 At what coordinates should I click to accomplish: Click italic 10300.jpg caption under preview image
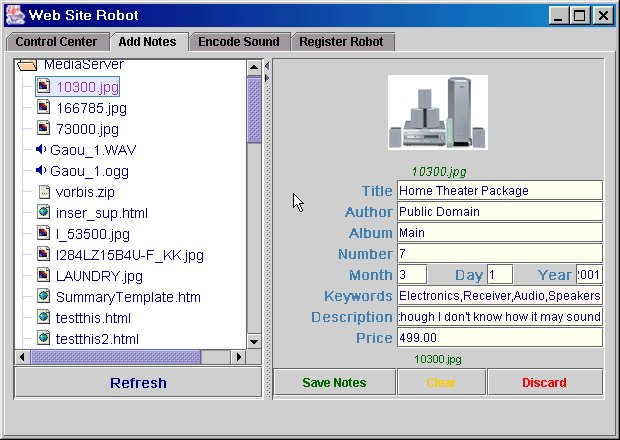click(439, 172)
